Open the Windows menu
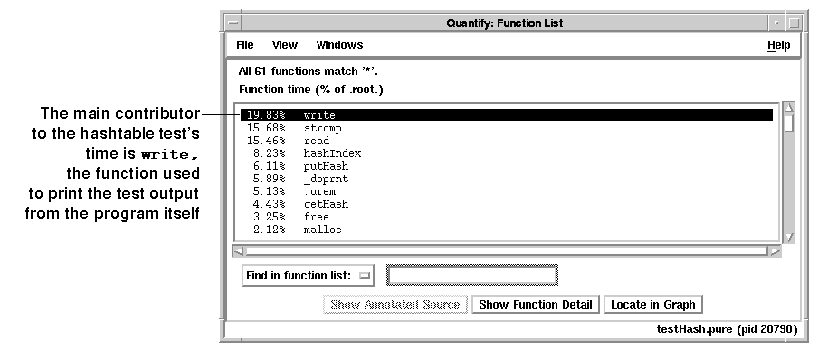 pos(340,45)
